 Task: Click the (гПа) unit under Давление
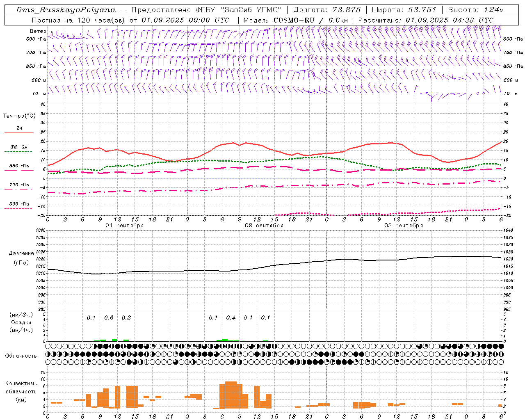click(21, 263)
